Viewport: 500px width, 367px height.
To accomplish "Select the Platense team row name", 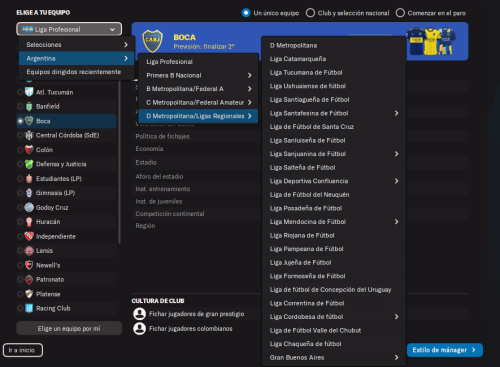I will (x=48, y=294).
